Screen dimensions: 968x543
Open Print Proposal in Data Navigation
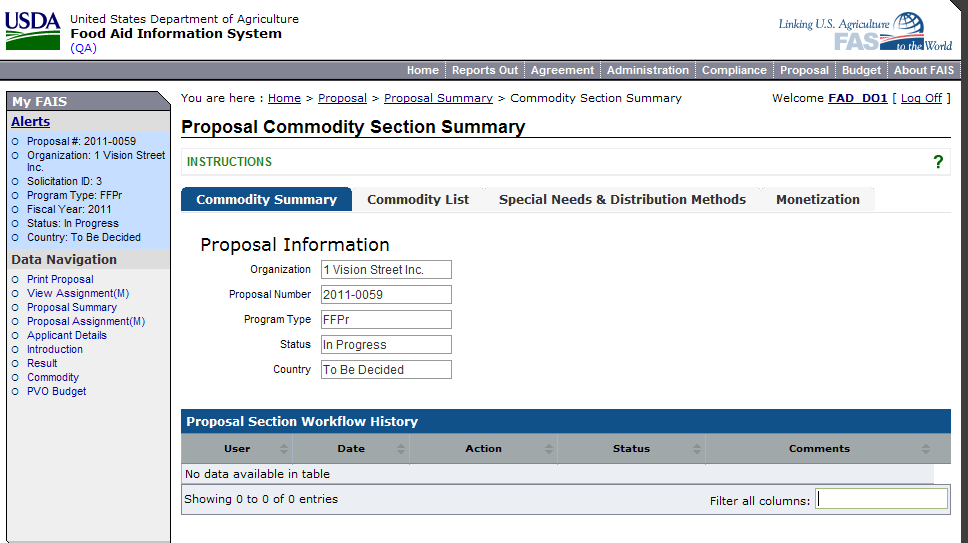pos(60,280)
